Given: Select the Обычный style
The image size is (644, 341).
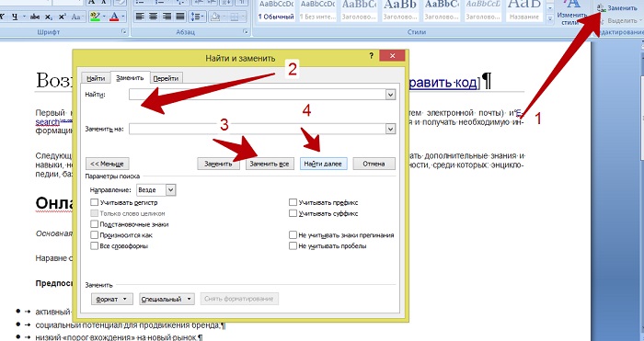Looking at the screenshot, I should [276, 10].
